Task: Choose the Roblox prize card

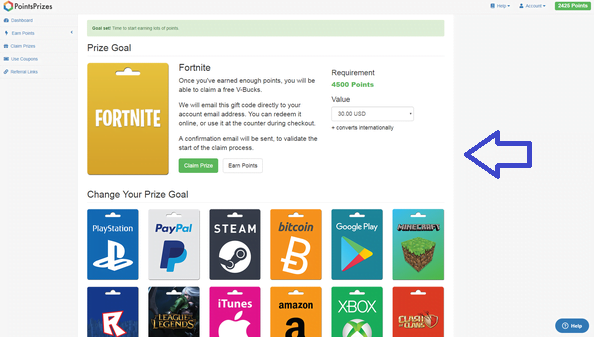Action: click(x=113, y=312)
